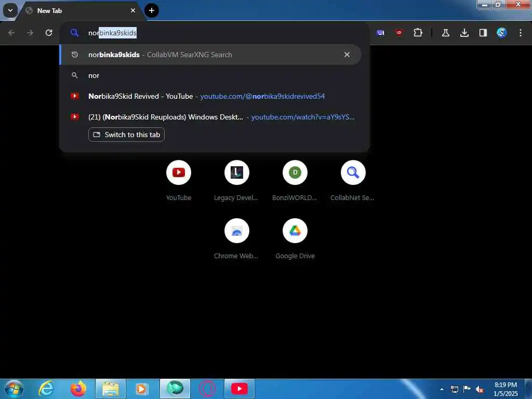Click the Show desktop strip after clock
This screenshot has width=532, height=399.
pyautogui.click(x=528, y=389)
